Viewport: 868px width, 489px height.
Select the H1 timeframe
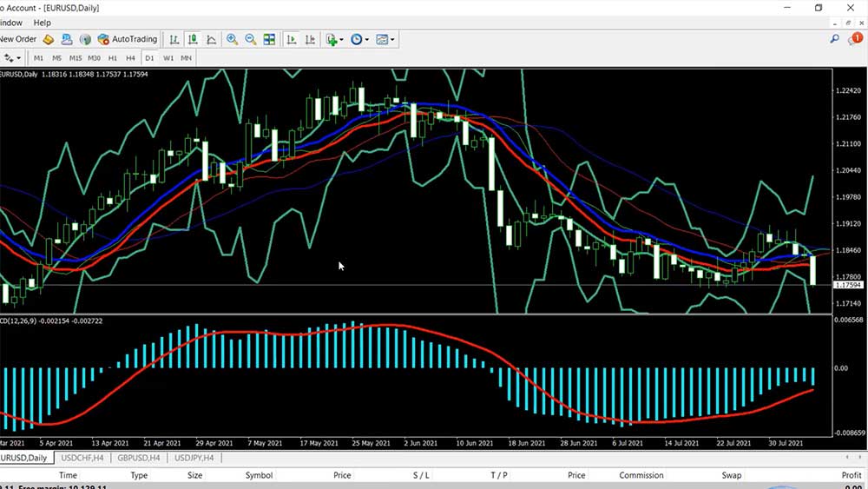pos(112,57)
